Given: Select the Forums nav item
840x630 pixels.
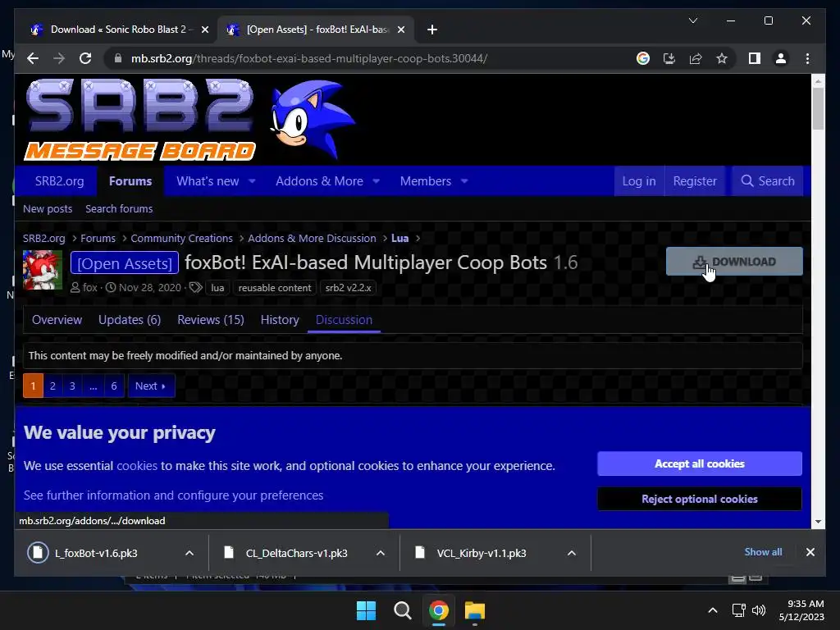Looking at the screenshot, I should 130,181.
